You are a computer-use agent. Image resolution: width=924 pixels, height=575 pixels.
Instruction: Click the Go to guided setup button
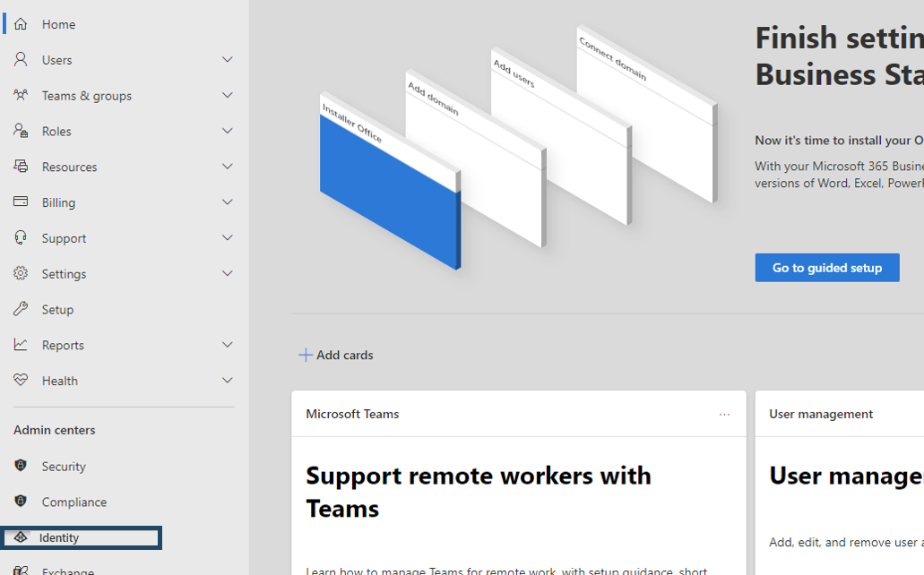click(x=827, y=268)
